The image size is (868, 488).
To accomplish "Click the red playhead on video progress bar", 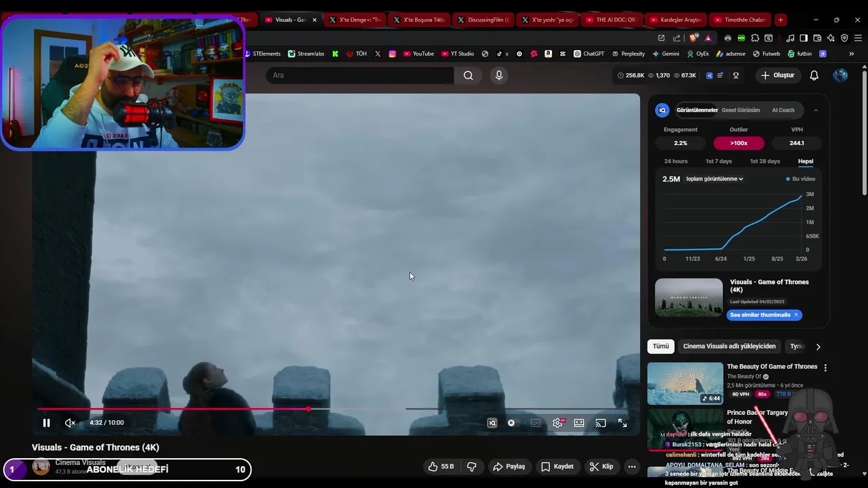I will click(x=309, y=409).
